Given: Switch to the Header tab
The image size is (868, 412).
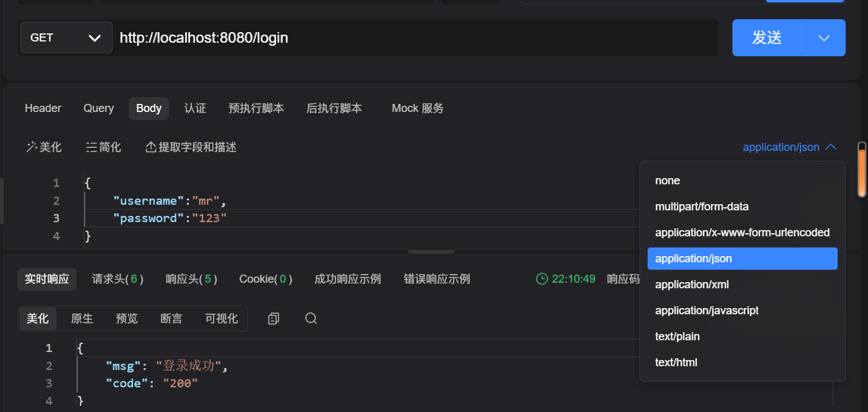Looking at the screenshot, I should tap(43, 108).
